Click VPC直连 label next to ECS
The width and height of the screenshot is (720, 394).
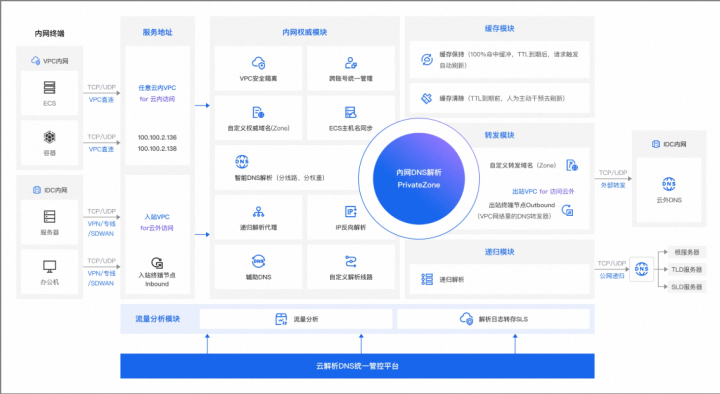[101, 100]
